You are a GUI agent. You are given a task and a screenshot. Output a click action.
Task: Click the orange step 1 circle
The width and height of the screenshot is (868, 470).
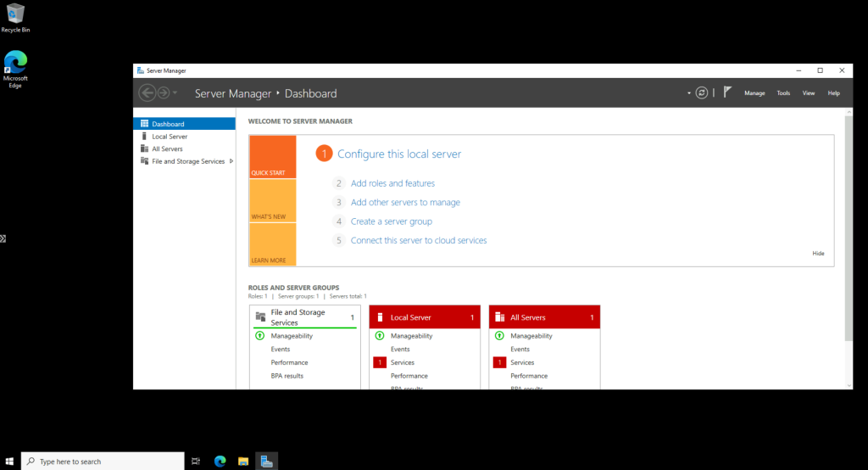[325, 154]
